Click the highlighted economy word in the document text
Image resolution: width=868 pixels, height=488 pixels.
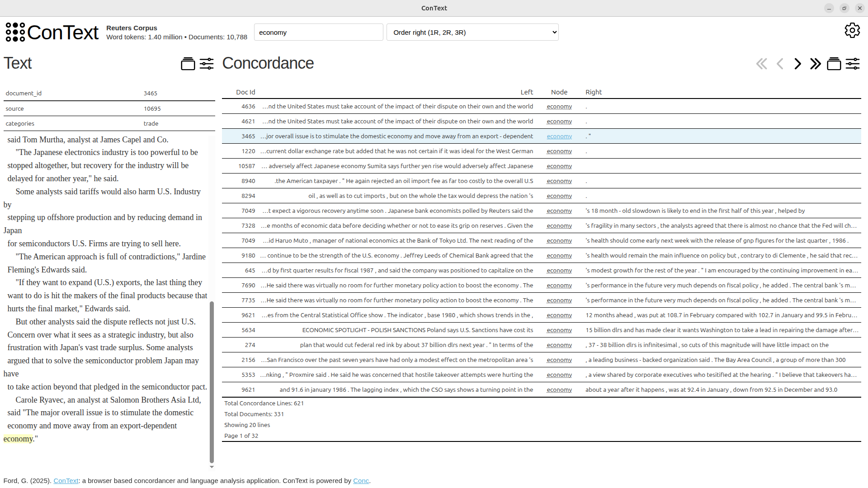pos(18,438)
